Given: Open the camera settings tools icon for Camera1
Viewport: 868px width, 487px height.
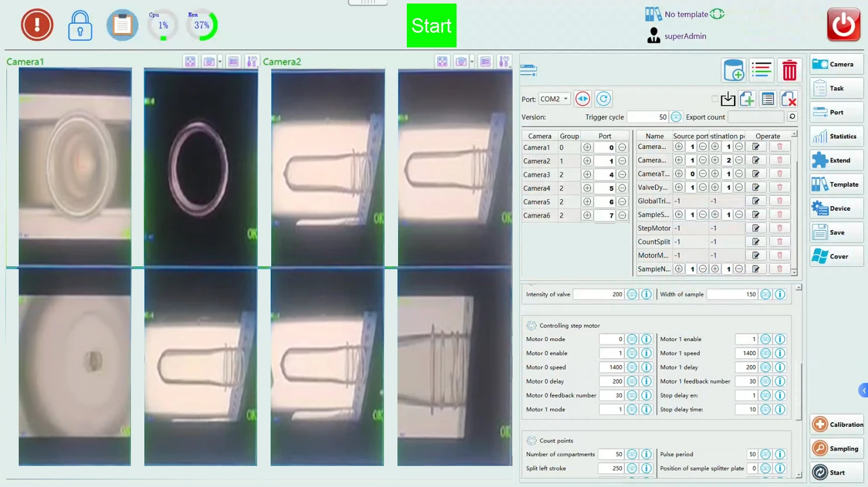Looking at the screenshot, I should (x=252, y=61).
